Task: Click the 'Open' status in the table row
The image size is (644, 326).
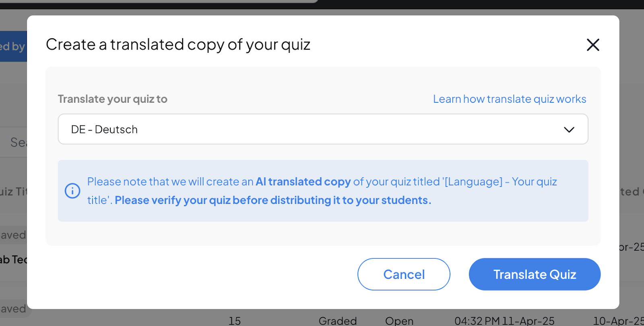Action: [399, 321]
